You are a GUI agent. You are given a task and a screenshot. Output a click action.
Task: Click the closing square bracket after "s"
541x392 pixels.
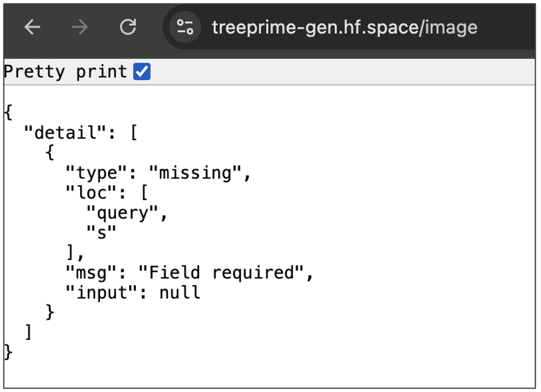(x=70, y=253)
